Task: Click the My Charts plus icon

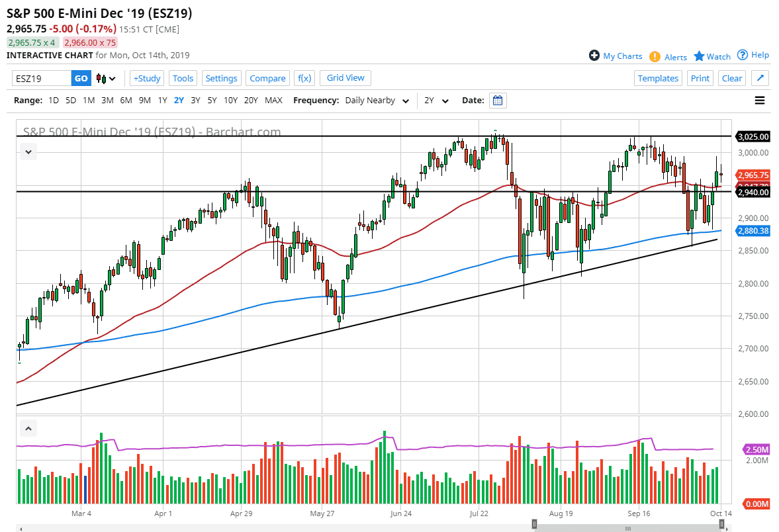Action: pos(594,56)
